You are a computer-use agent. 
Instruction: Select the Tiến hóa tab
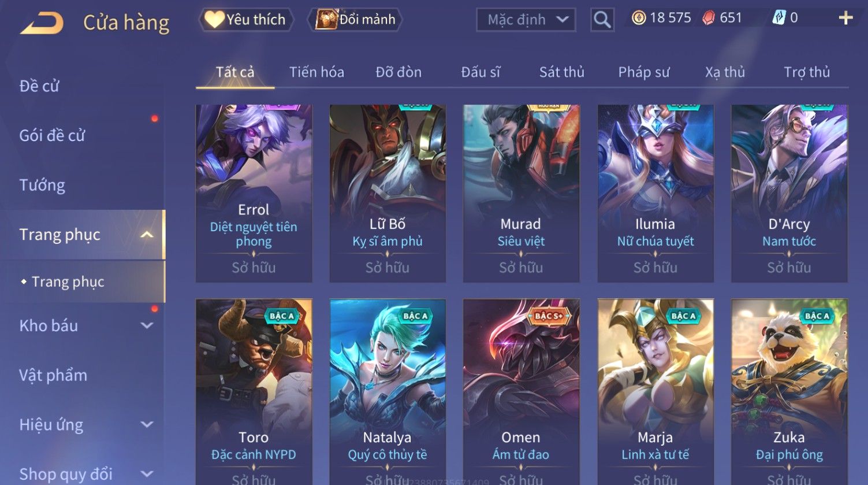tap(316, 72)
